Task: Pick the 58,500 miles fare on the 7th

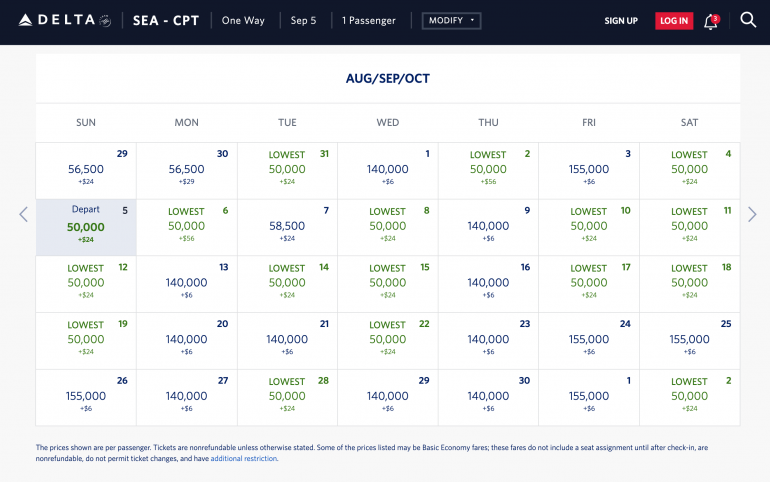Action: click(287, 227)
